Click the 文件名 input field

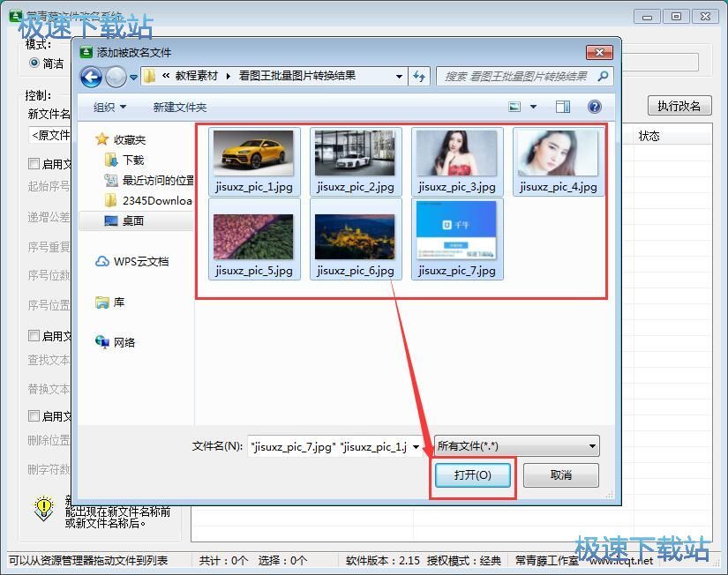tap(329, 446)
